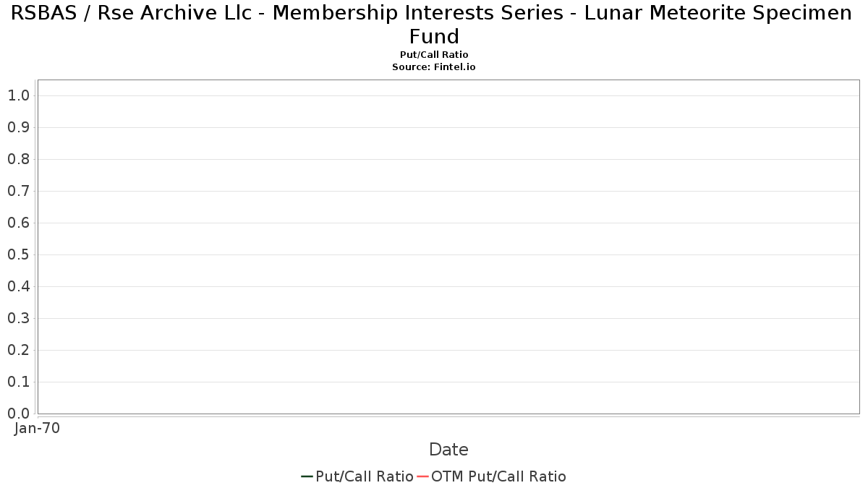Click the dark green Put/Call Ratio legend line

pyautogui.click(x=307, y=476)
